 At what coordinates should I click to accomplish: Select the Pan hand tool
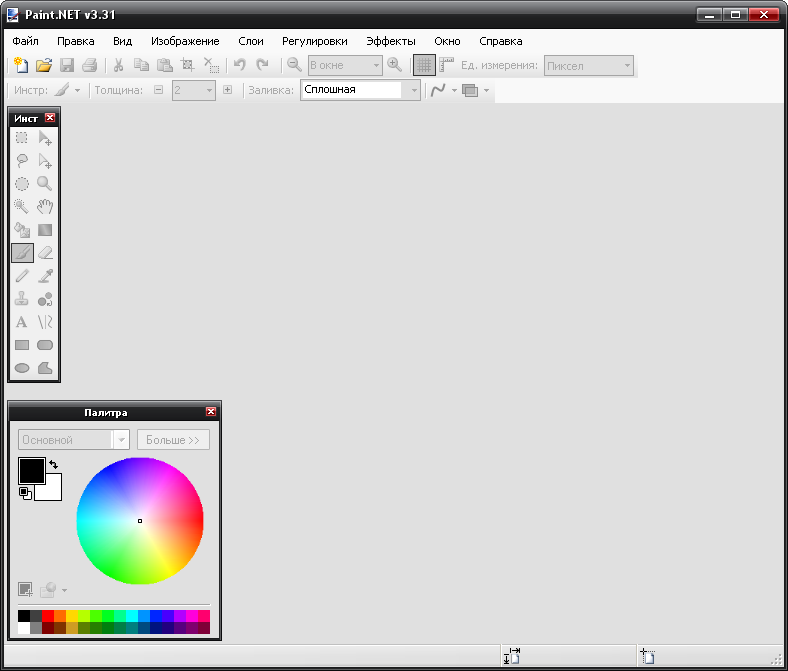tap(45, 207)
